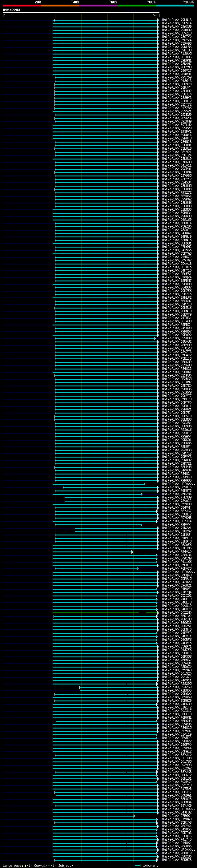Select the UniRef100_Q9HDF6 label

coord(176,653)
